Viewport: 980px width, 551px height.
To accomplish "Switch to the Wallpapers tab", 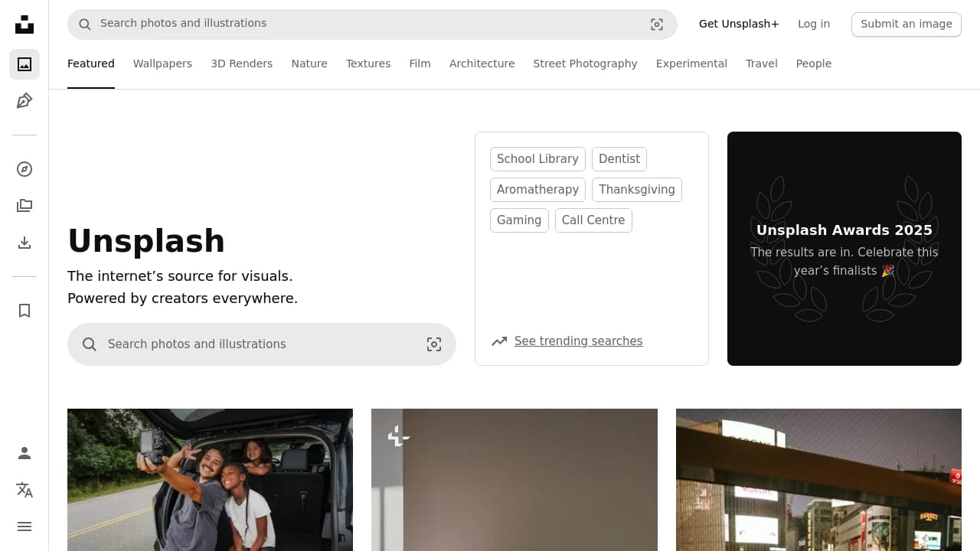I will (162, 64).
